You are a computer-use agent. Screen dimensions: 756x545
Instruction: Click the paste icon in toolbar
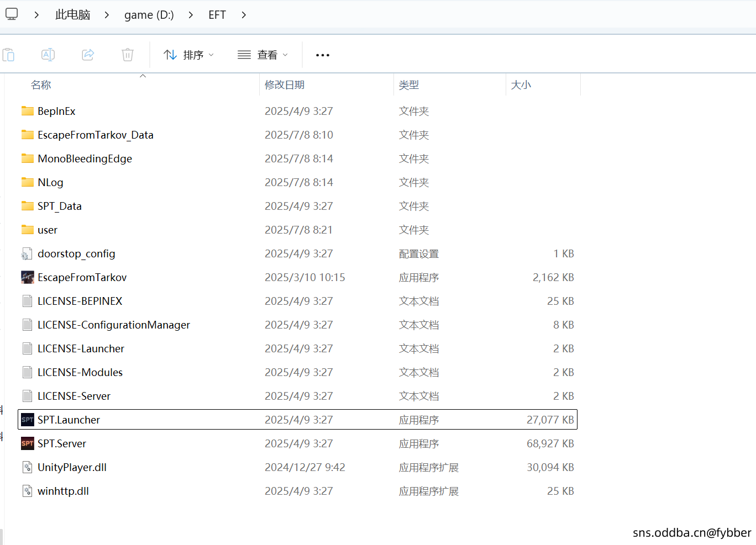[x=8, y=55]
